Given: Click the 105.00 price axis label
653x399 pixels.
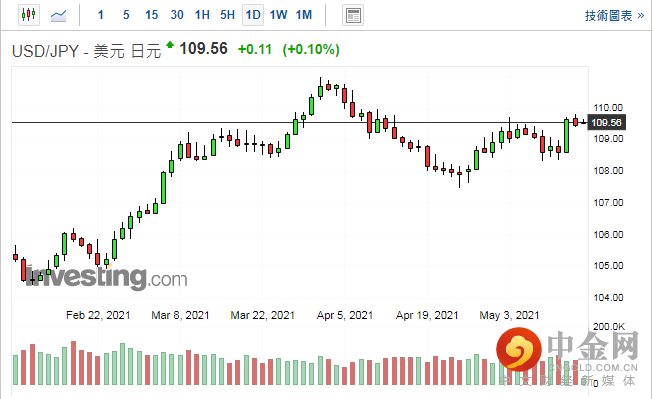Looking at the screenshot, I should (608, 265).
